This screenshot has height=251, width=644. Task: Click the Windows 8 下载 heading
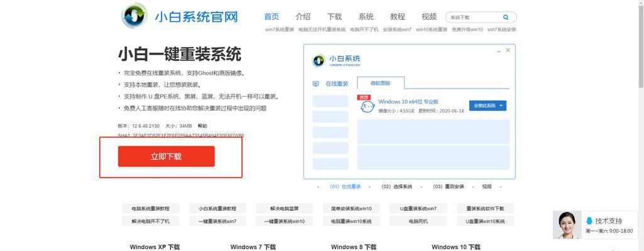click(354, 247)
